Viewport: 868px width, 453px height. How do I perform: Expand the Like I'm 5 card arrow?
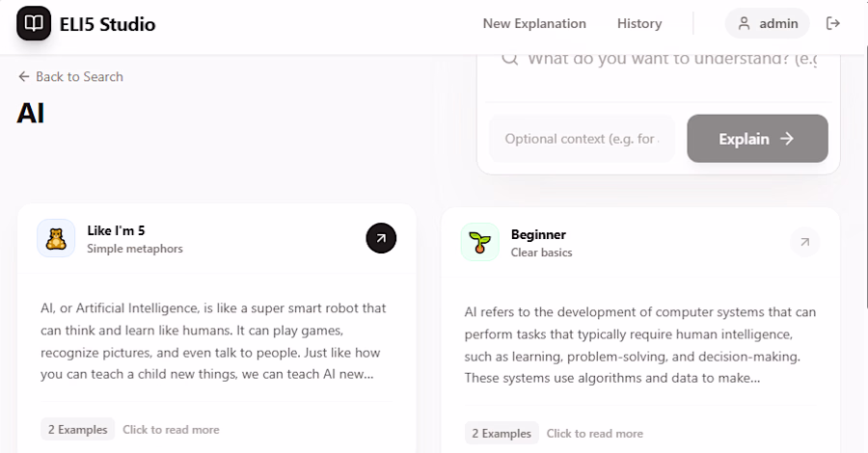tap(381, 238)
